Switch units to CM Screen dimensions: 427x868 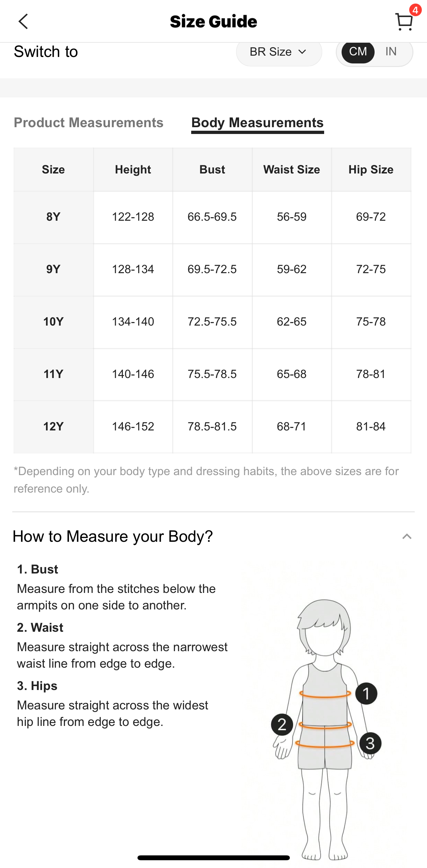358,52
